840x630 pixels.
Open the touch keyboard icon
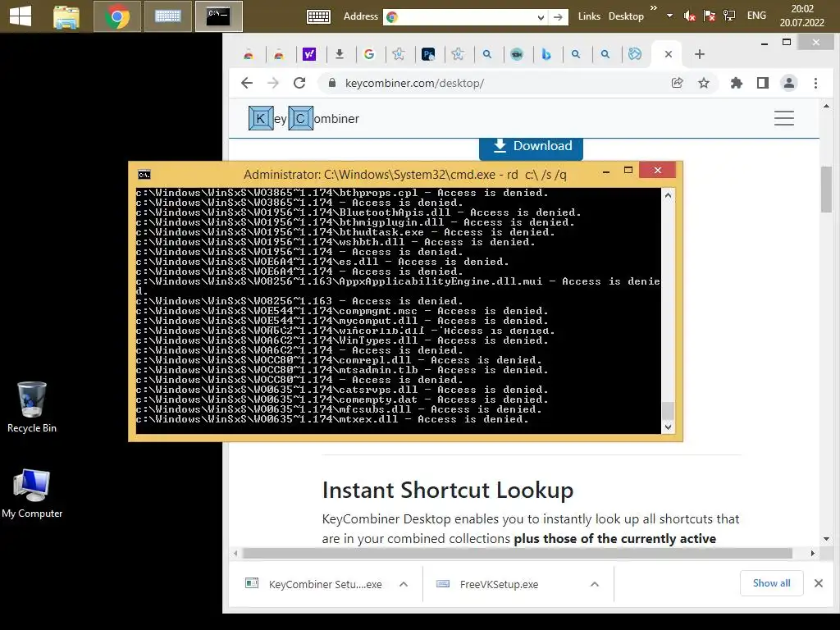(318, 16)
